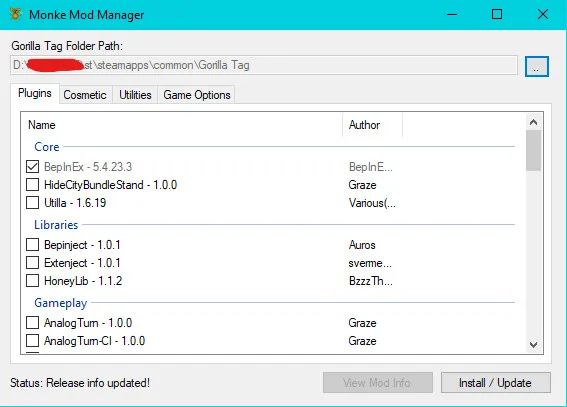
Task: Select the 'Utilla - 1.6.19' mod name
Action: coord(75,203)
